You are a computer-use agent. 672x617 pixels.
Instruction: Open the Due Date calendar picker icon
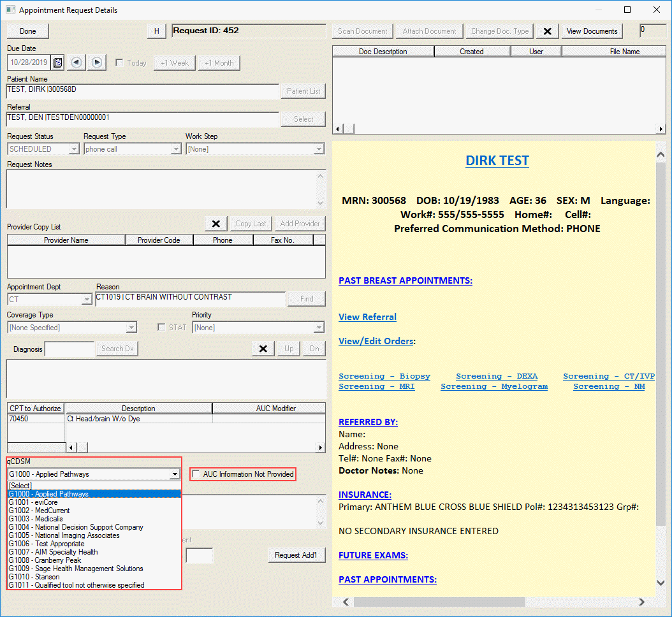57,62
